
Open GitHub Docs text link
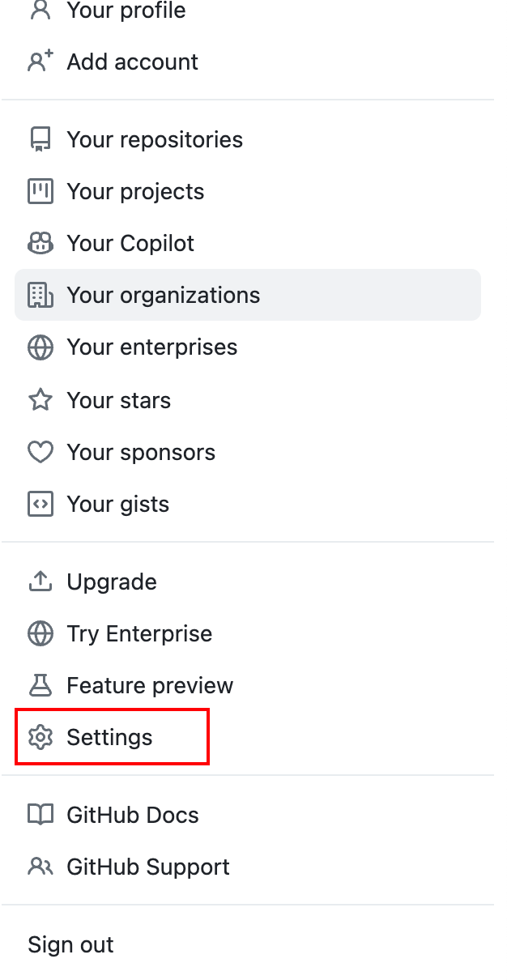[133, 815]
